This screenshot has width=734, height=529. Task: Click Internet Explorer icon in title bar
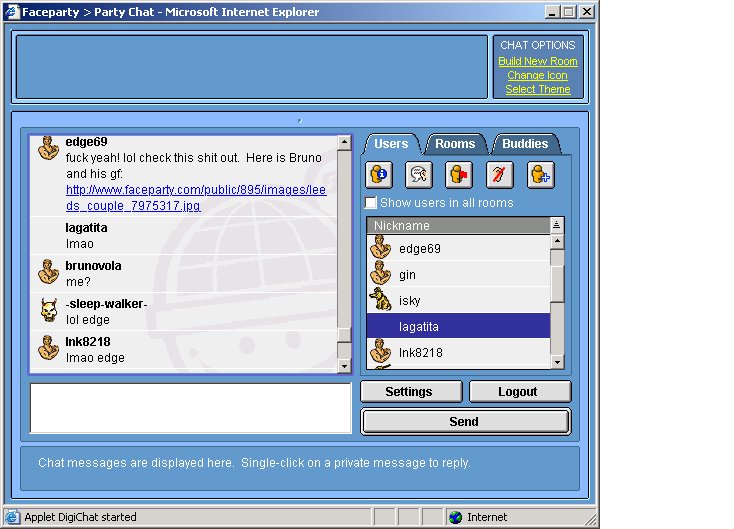(12, 12)
